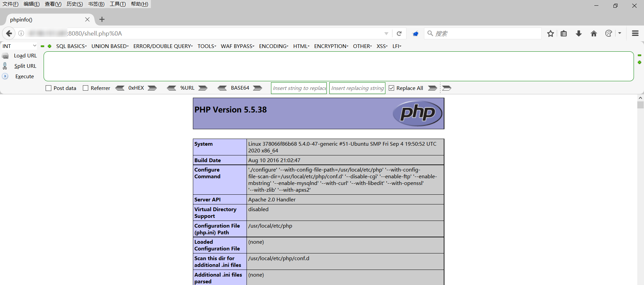Focus the Insert string to replace field
Screen dimensions: 644x285
[x=299, y=88]
